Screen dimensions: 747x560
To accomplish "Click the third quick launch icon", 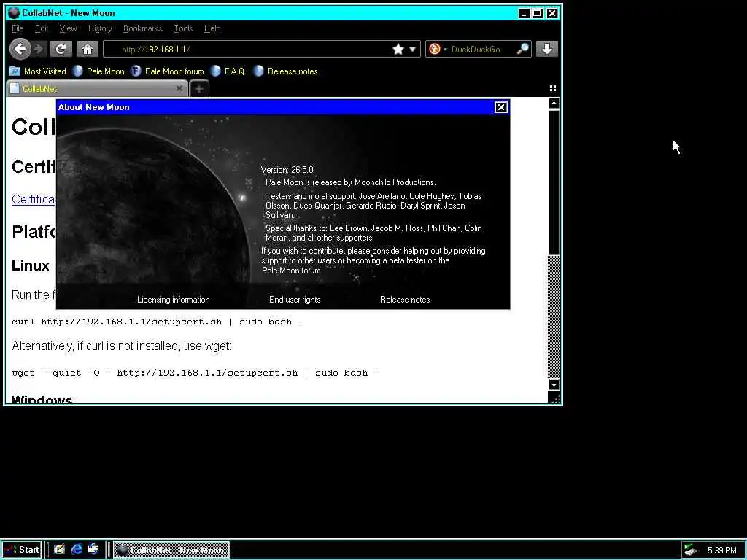I will pos(93,550).
